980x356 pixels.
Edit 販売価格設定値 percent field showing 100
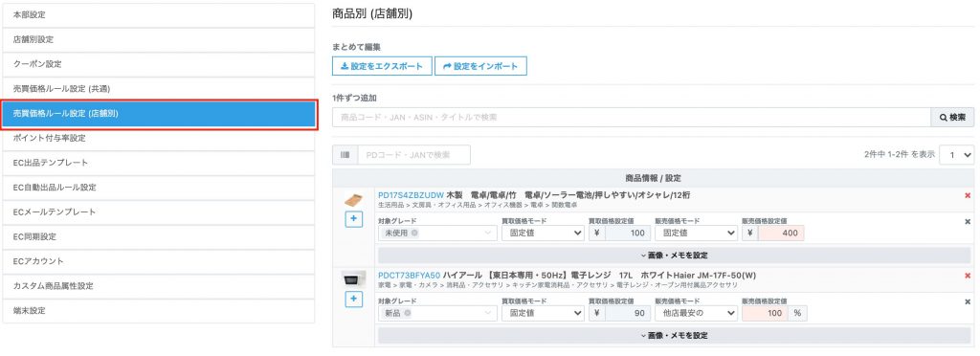coord(765,313)
